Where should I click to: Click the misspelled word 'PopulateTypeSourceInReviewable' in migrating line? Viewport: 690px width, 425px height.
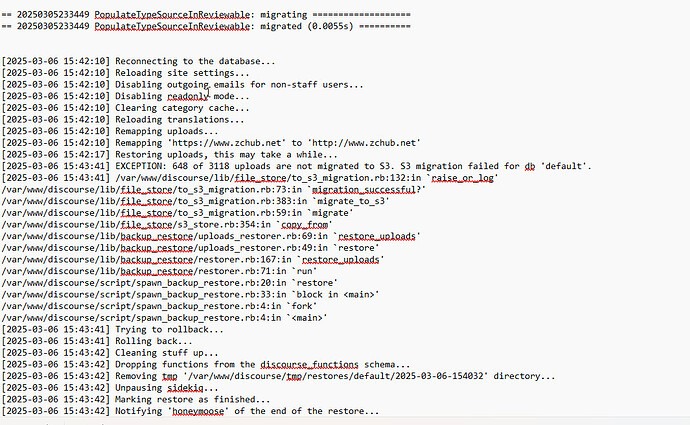(x=172, y=15)
